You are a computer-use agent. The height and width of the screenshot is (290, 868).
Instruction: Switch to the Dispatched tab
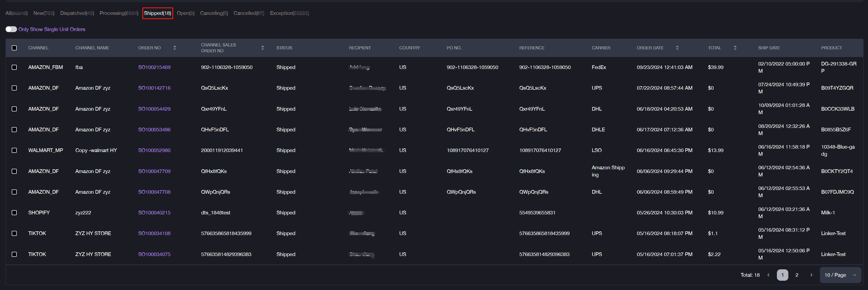pos(77,13)
